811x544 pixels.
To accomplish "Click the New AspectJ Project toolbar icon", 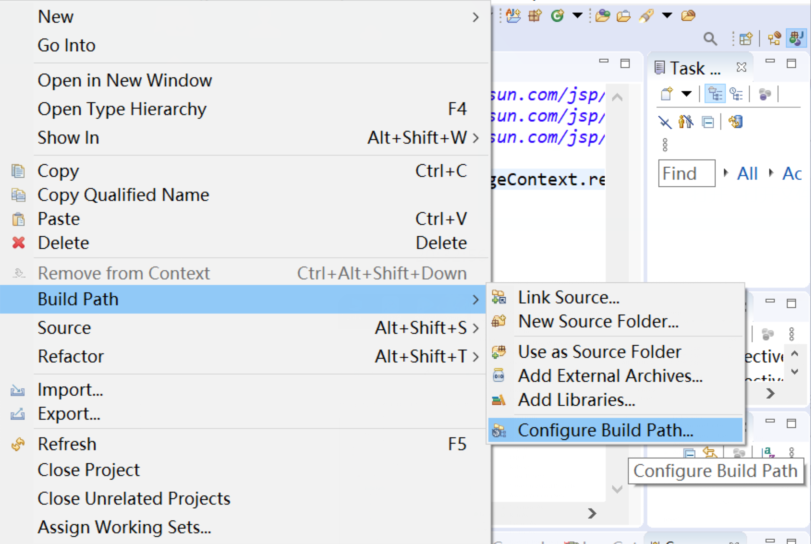I will point(513,16).
